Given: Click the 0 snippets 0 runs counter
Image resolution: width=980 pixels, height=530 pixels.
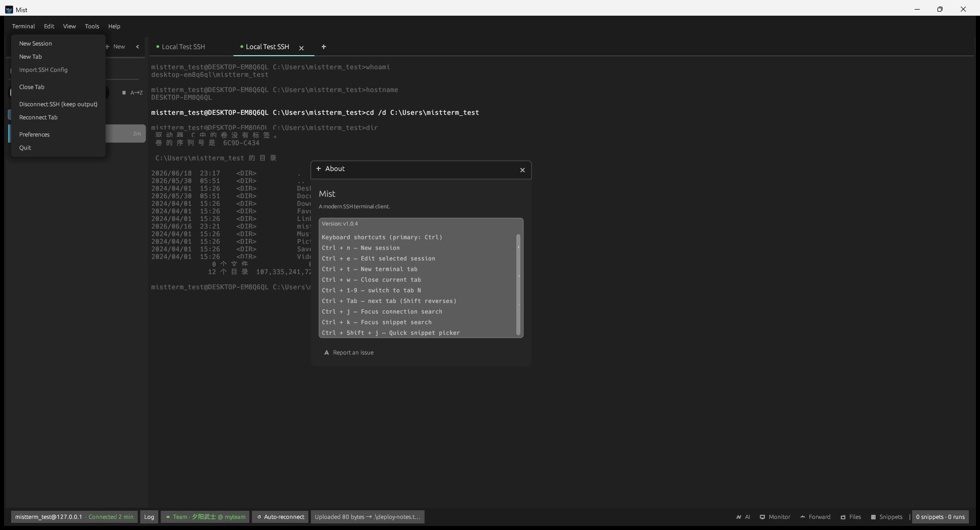Looking at the screenshot, I should (940, 517).
